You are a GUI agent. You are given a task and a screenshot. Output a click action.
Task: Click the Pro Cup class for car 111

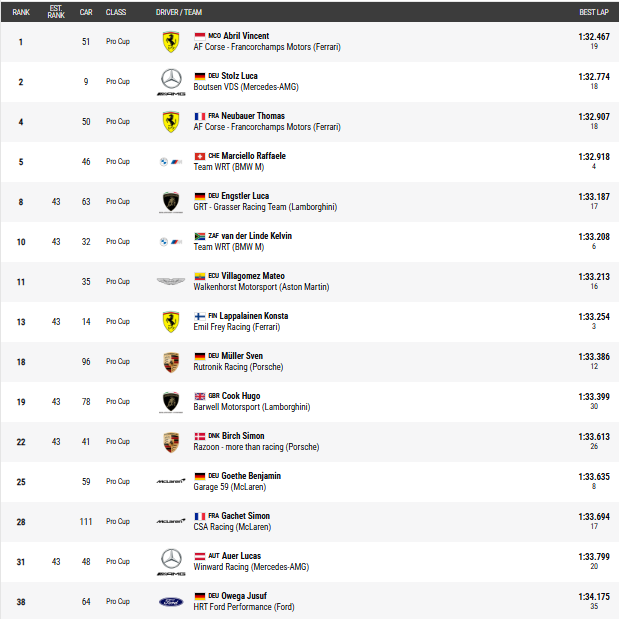click(x=118, y=521)
